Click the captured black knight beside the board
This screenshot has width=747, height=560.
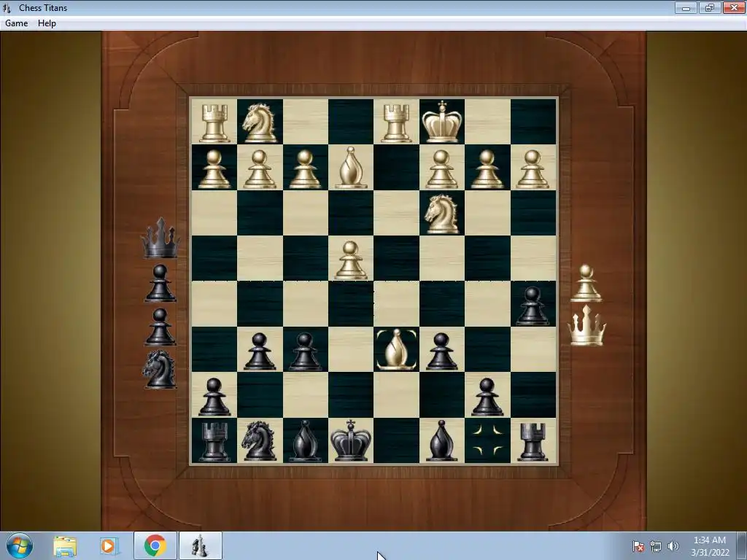[x=160, y=370]
